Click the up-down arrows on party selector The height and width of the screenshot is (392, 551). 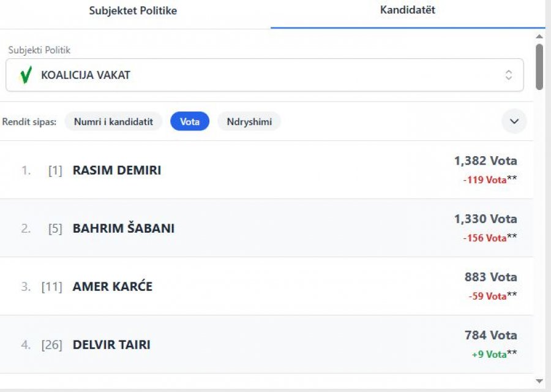(508, 75)
